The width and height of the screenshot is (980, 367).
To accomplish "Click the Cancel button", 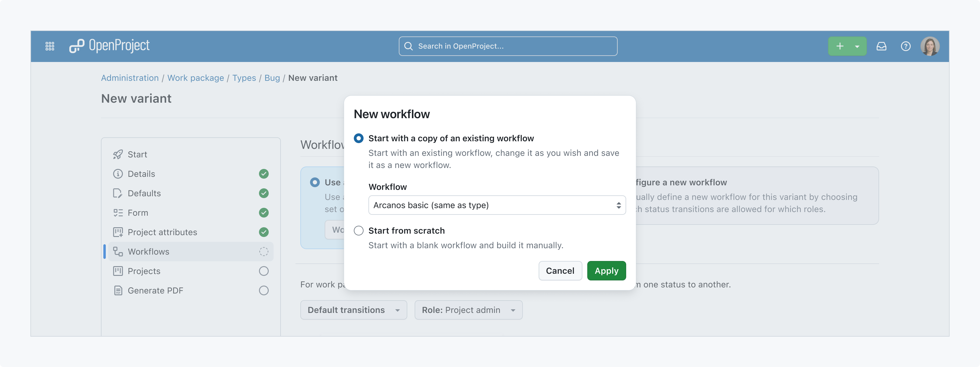I will click(560, 271).
